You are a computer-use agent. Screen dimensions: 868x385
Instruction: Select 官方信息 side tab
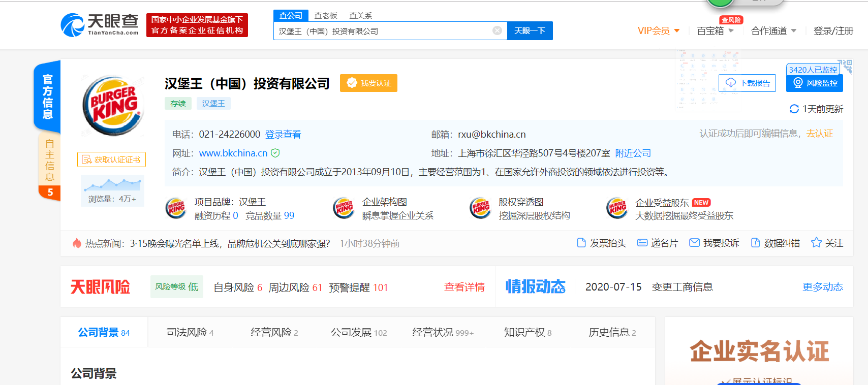47,96
